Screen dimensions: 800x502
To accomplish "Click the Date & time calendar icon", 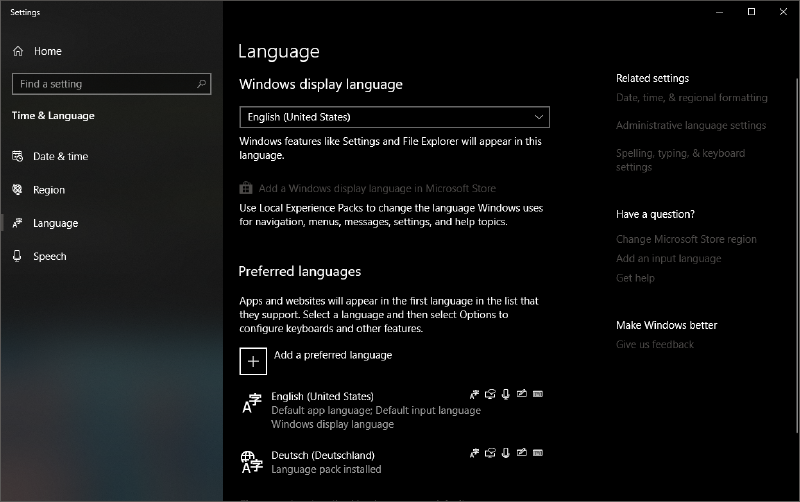I will [x=17, y=156].
